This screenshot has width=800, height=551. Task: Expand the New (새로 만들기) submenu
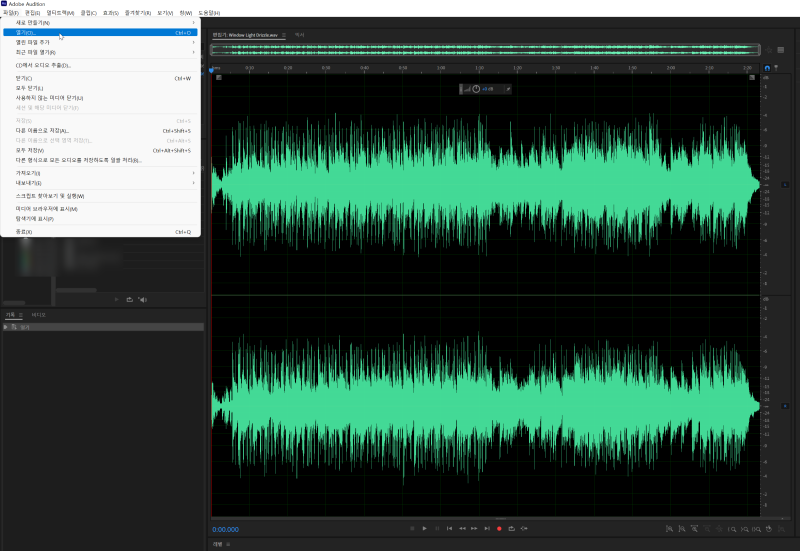[100, 22]
